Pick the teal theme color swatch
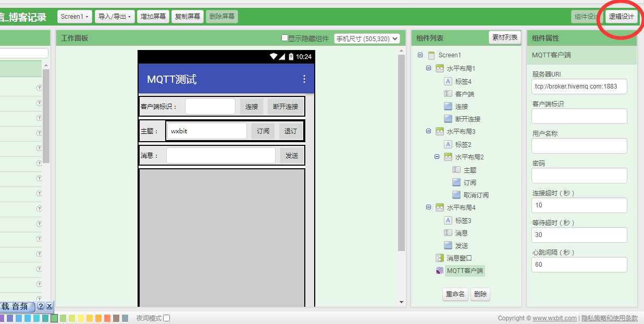The height and width of the screenshot is (324, 644). (x=45, y=318)
